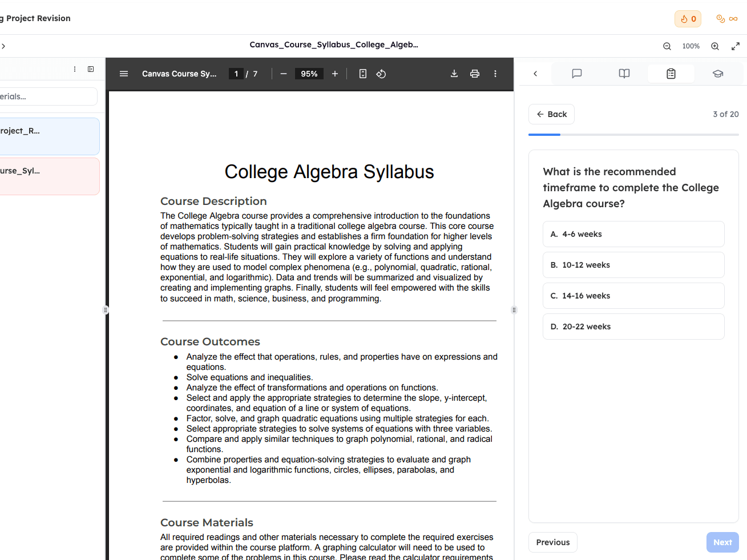Screen dimensions: 747x560
Task: Open left panel three-dot options menu
Action: pos(75,69)
